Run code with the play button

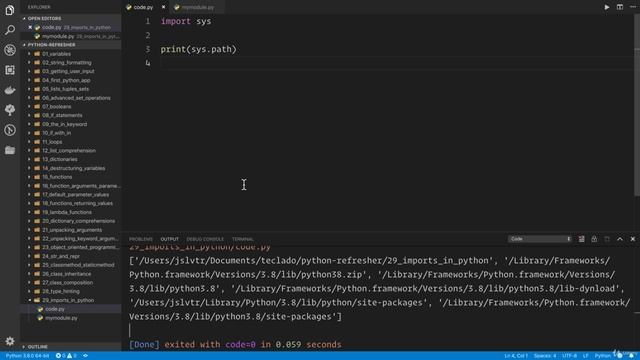click(607, 7)
